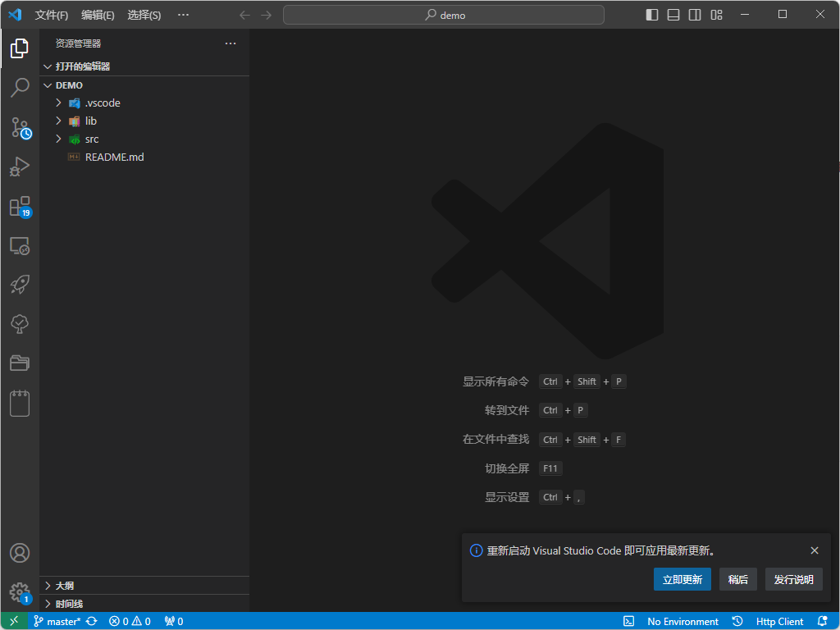Viewport: 840px width, 630px height.
Task: Open the overflow menu ellipsis in menu bar
Action: pyautogui.click(x=183, y=15)
